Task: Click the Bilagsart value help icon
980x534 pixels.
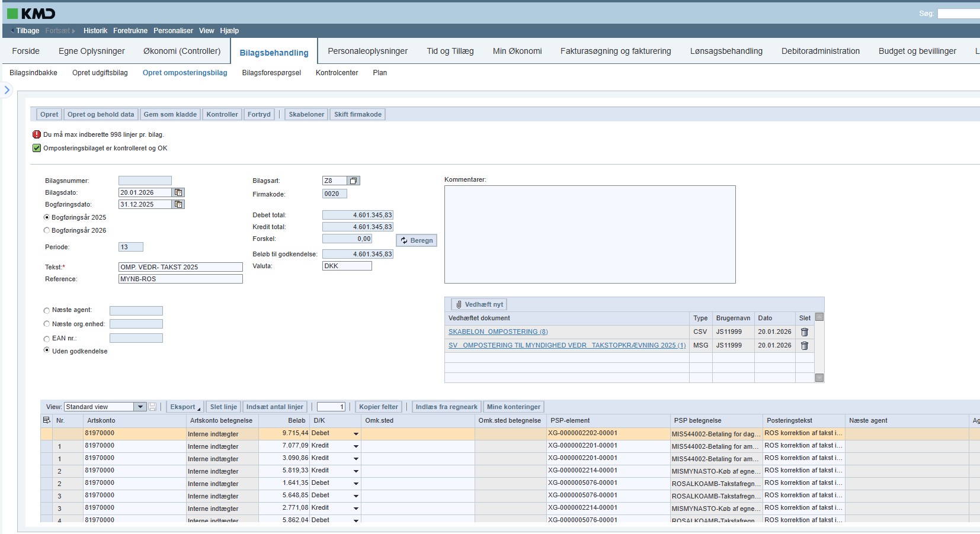Action: 354,181
